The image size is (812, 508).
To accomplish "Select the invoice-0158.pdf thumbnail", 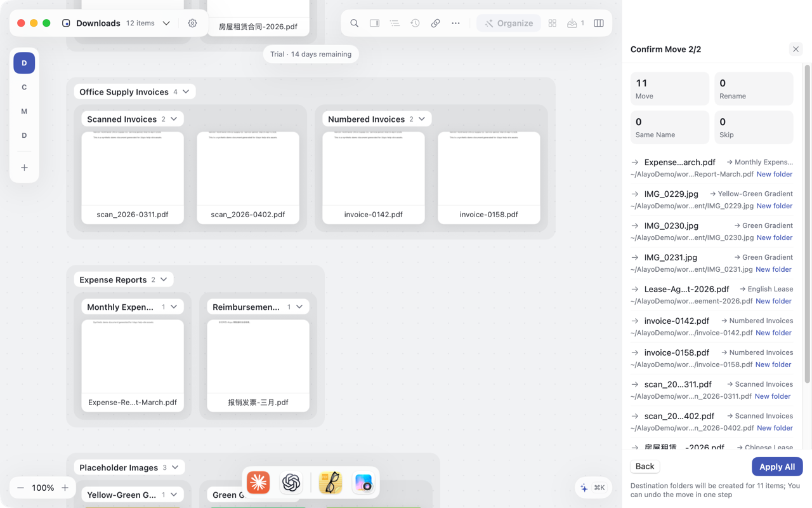I will [489, 178].
